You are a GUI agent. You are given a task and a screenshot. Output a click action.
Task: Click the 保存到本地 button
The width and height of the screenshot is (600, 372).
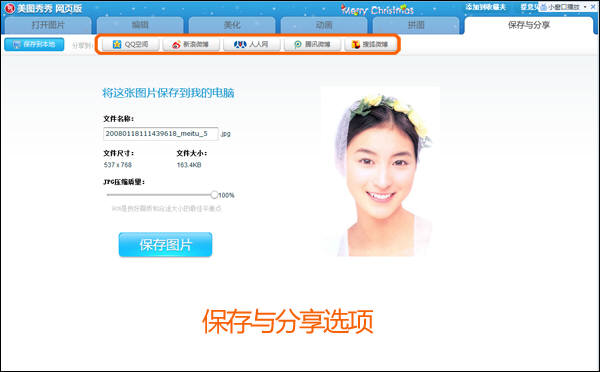click(x=34, y=44)
